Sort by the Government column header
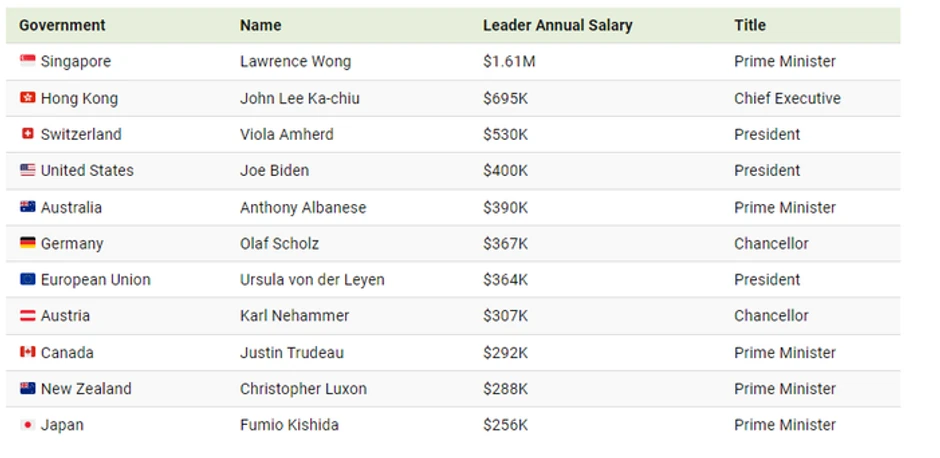This screenshot has width=940, height=458. click(x=62, y=25)
